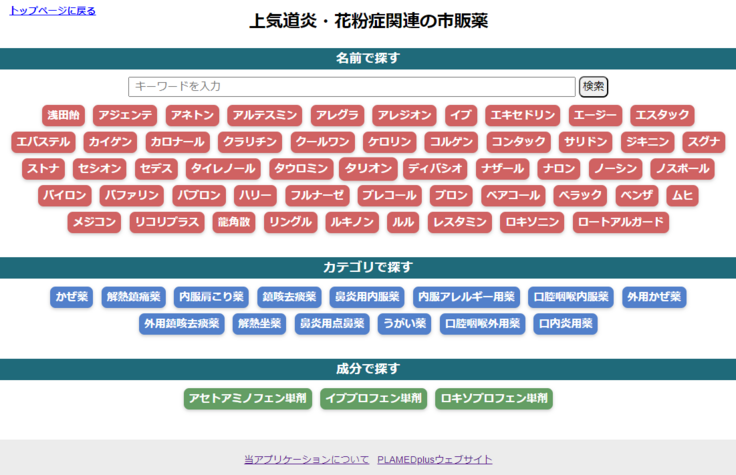Click the ロキソニン tag

(x=532, y=222)
